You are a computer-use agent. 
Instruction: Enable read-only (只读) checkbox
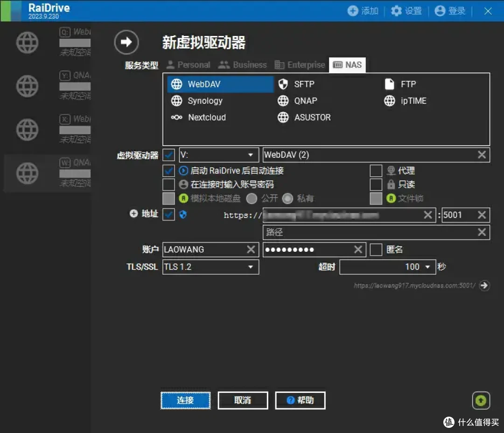[x=376, y=185]
